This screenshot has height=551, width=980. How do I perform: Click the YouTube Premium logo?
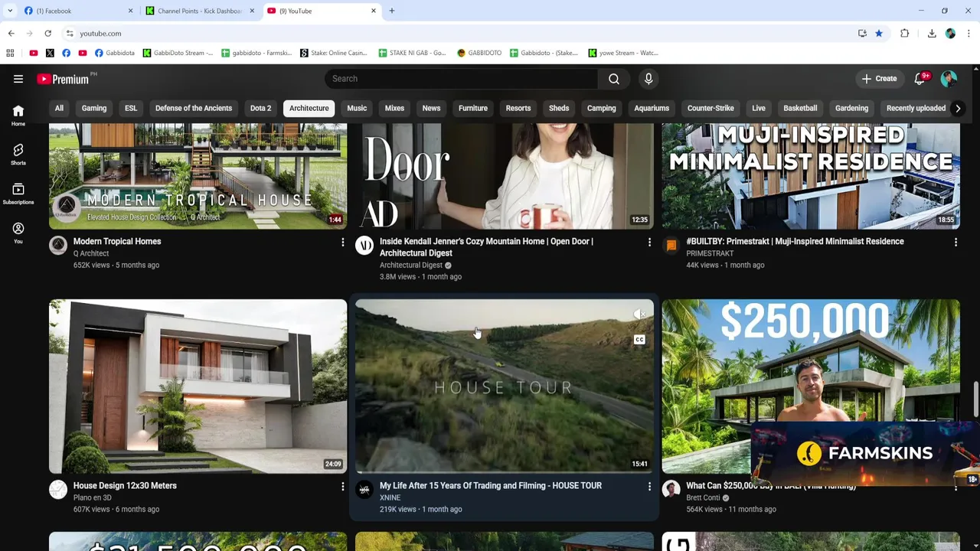click(x=62, y=79)
